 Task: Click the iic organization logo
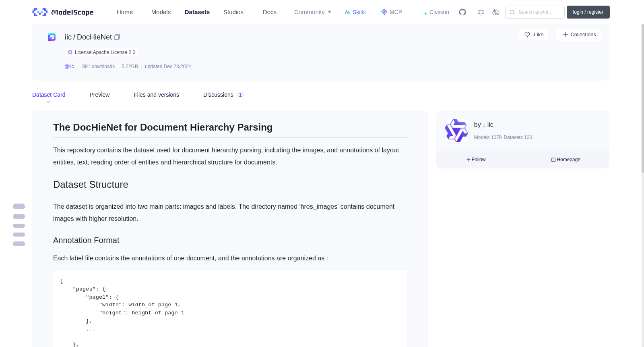coord(456,131)
